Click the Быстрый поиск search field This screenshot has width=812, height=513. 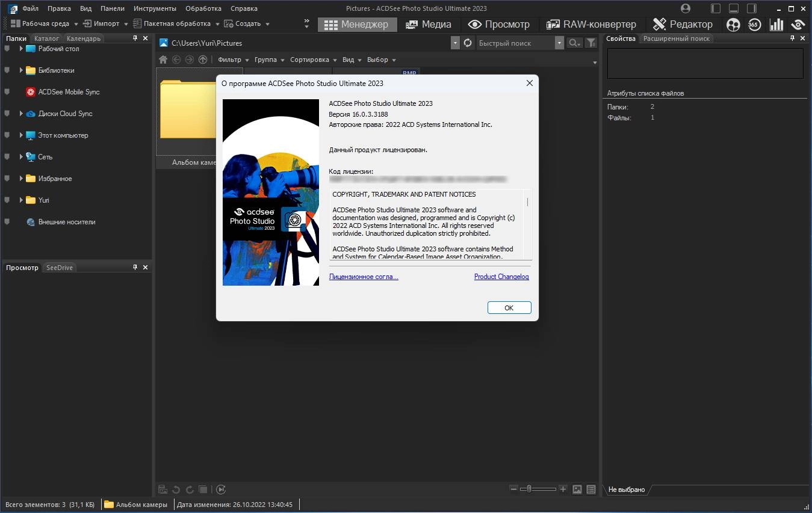(x=515, y=43)
